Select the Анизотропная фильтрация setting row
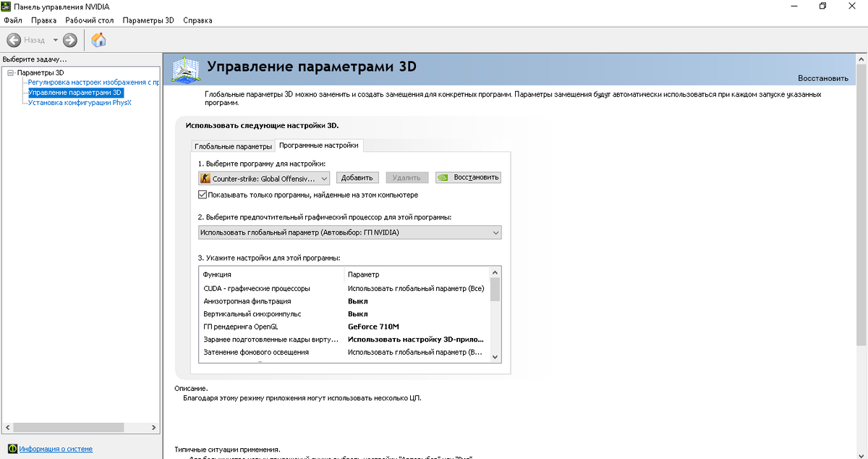The height and width of the screenshot is (459, 868). (x=344, y=301)
